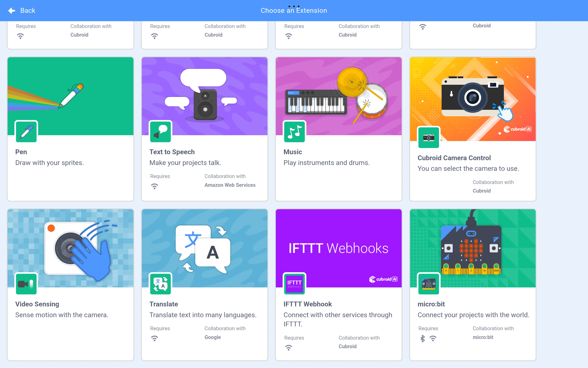The height and width of the screenshot is (368, 588).
Task: Click 'Cubroid' collaborator under Cubroid Camera Control
Action: pyautogui.click(x=482, y=191)
